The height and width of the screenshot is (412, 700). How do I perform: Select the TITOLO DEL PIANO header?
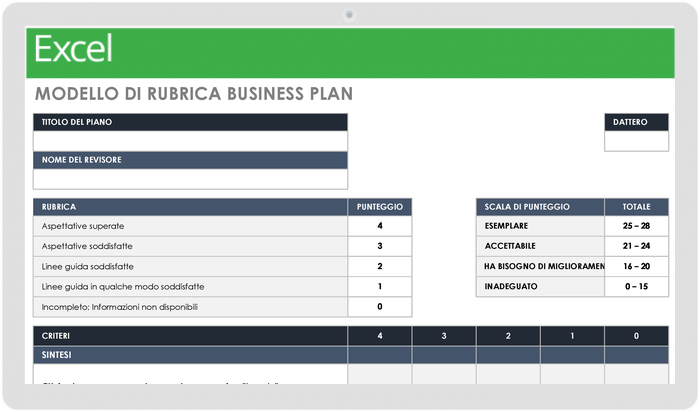click(x=190, y=122)
